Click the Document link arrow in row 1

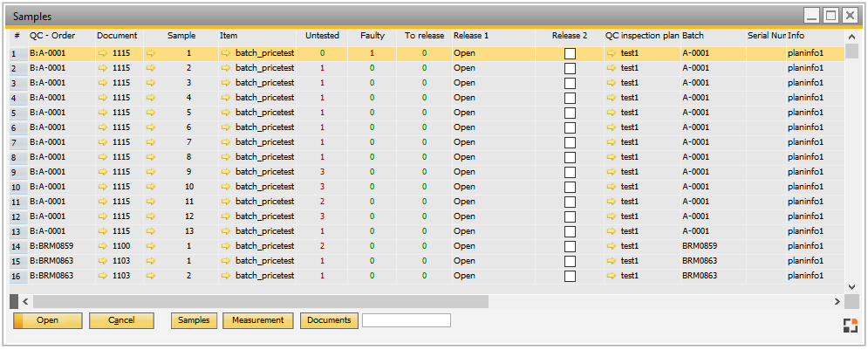103,53
